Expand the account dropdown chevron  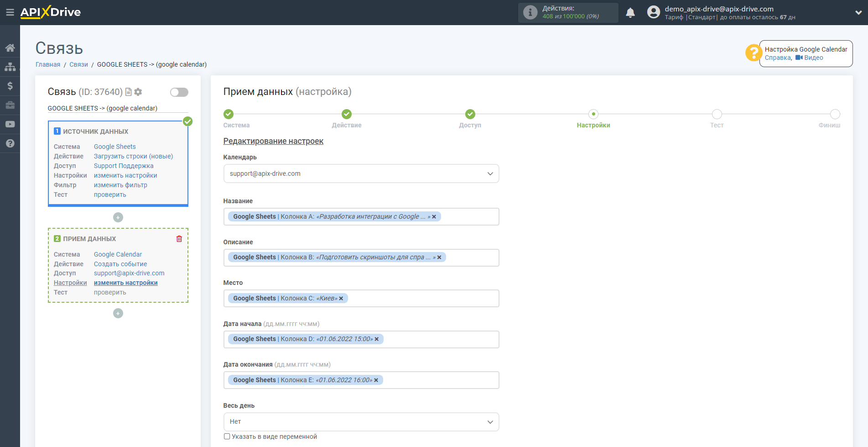[x=858, y=13]
